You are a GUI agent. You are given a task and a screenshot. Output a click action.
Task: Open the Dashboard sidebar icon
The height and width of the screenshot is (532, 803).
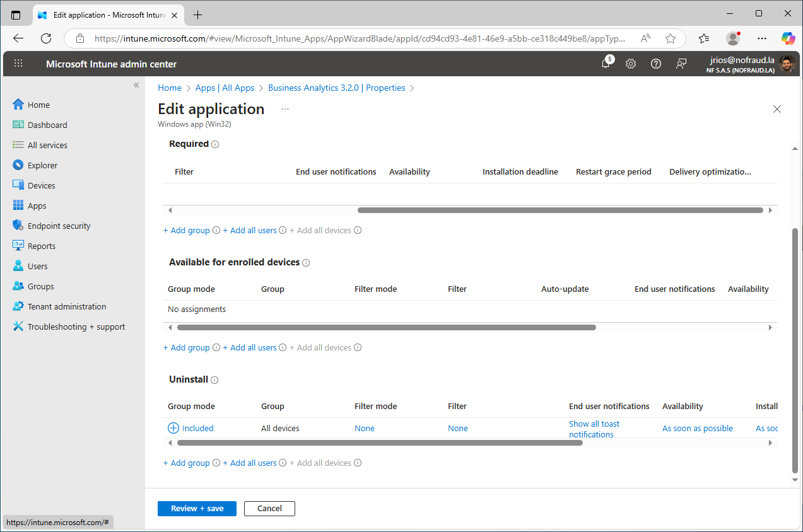pos(18,125)
